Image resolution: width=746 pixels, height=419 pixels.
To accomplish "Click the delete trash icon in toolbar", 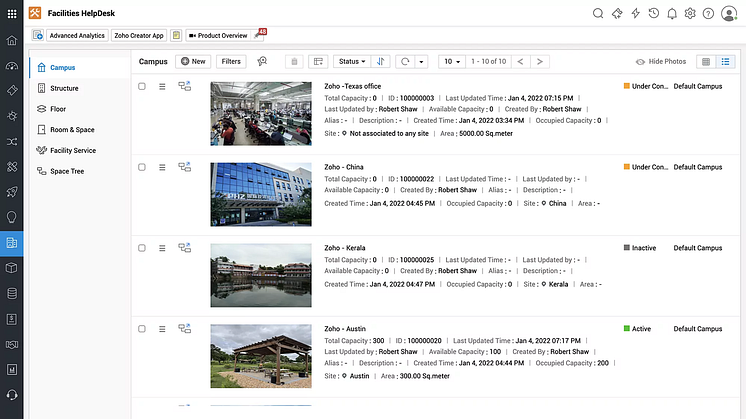I will tap(294, 61).
